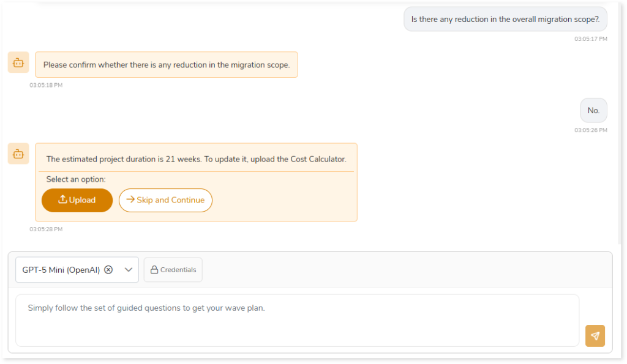Click the lock icon on the Credentials button
The width and height of the screenshot is (627, 364).
(154, 270)
